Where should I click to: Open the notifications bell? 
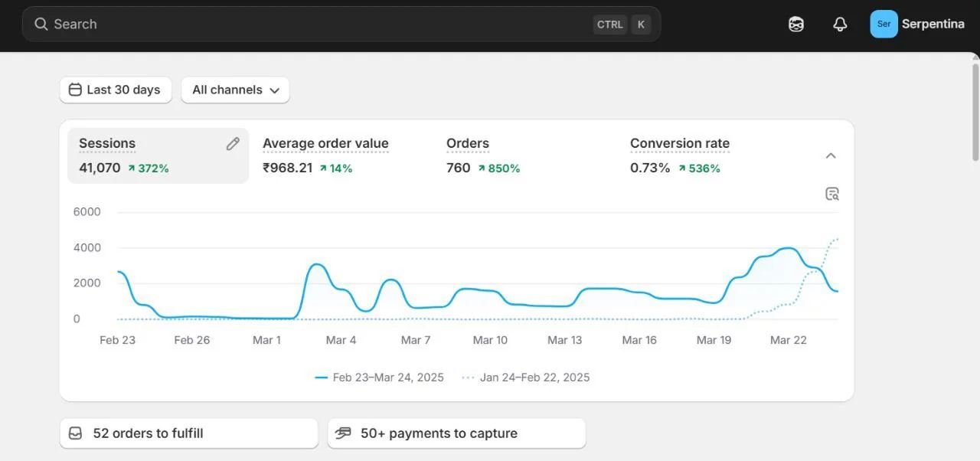(840, 25)
